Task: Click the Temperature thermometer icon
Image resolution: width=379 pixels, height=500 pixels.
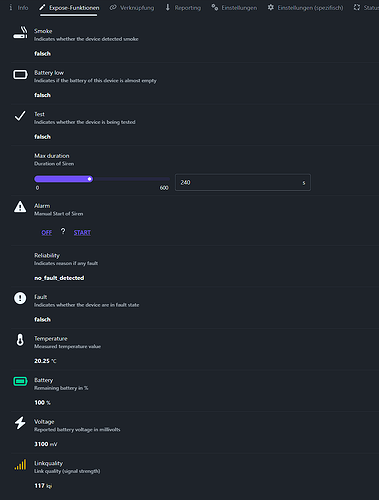Action: tap(20, 340)
